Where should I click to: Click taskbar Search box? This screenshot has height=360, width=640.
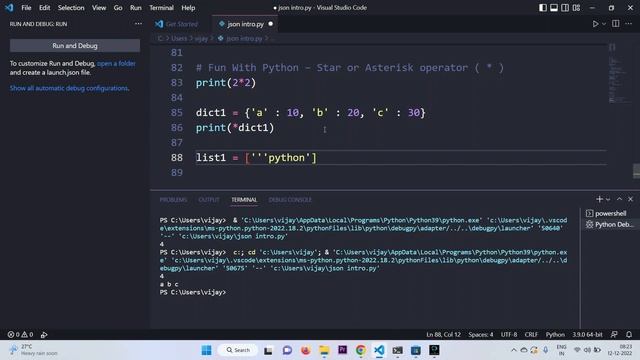(238, 350)
